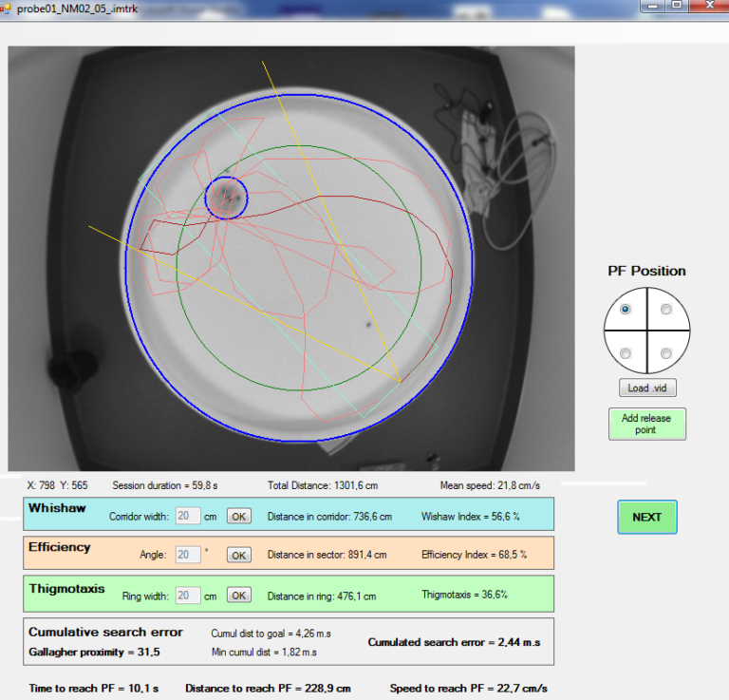
Task: Click the small blue platform circle in arena
Action: pos(227,198)
